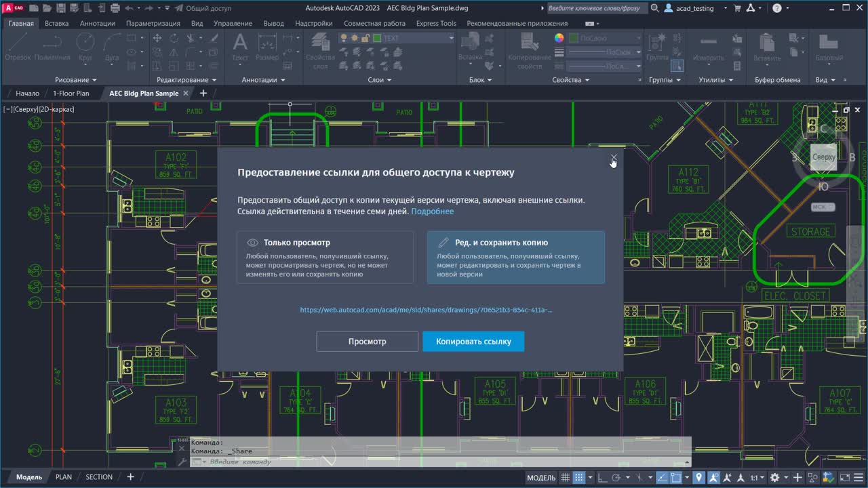Click Копирование свойств (Match Properties)

(530, 52)
